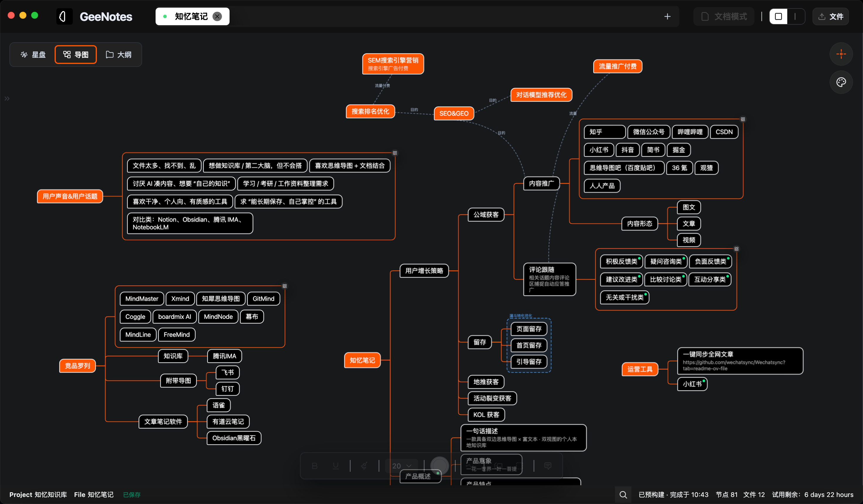
Task: Click the center-canvas crosshair icon
Action: 841,54
